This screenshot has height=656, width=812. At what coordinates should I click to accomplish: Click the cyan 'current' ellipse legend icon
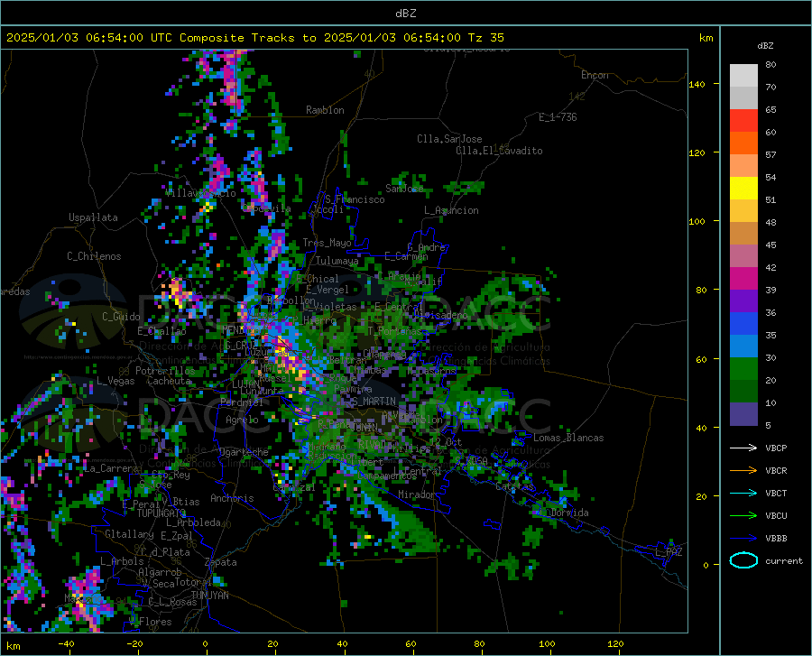(743, 560)
